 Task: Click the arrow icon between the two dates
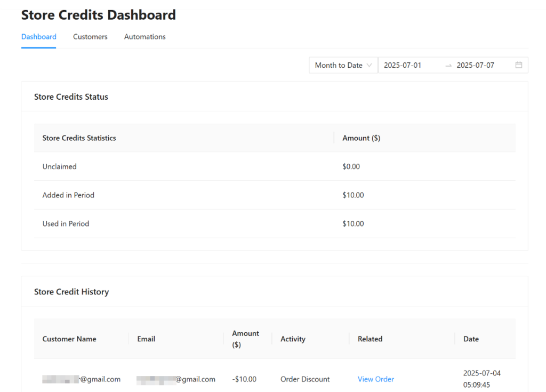[x=448, y=65]
